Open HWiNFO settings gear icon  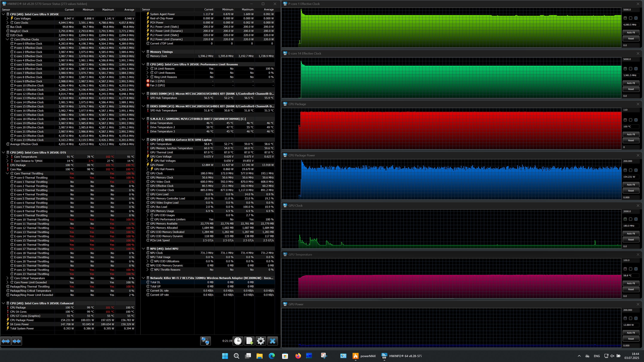coord(261,341)
